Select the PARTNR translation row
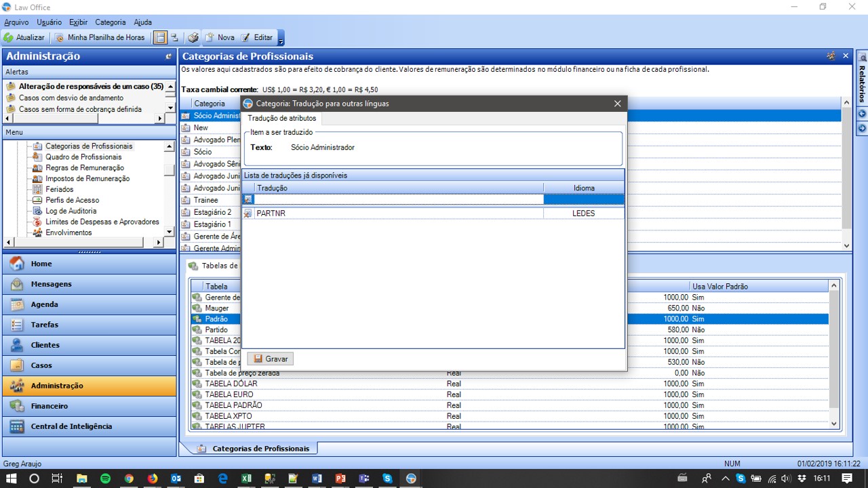 point(433,213)
